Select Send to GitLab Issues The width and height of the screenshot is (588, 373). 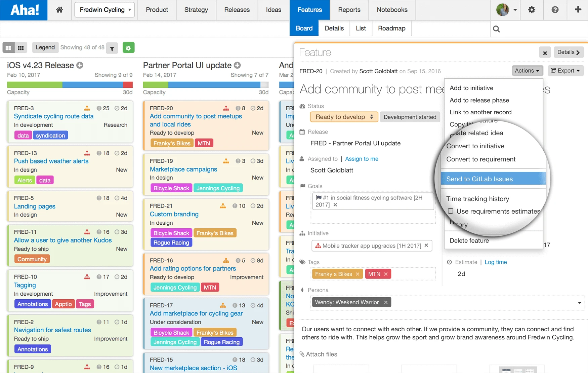point(493,179)
